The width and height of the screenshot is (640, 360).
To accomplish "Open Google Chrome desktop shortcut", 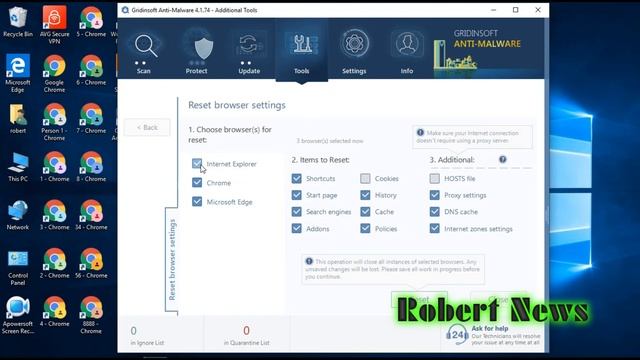I will pyautogui.click(x=54, y=73).
